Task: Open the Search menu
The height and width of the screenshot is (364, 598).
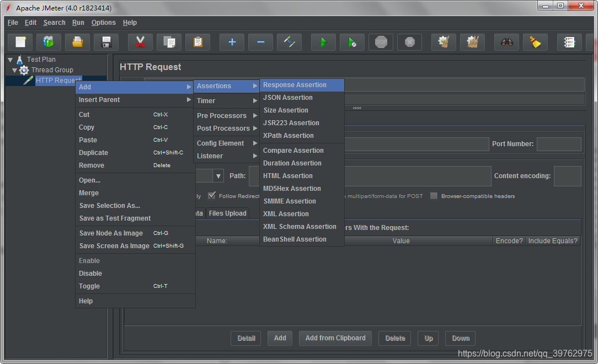Action: (54, 23)
